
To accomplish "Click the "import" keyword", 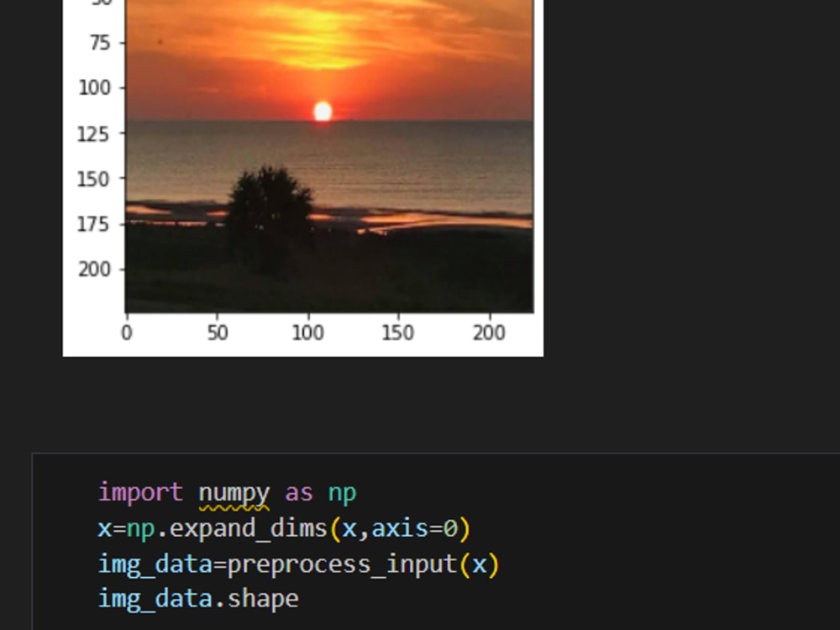I will coord(139,493).
